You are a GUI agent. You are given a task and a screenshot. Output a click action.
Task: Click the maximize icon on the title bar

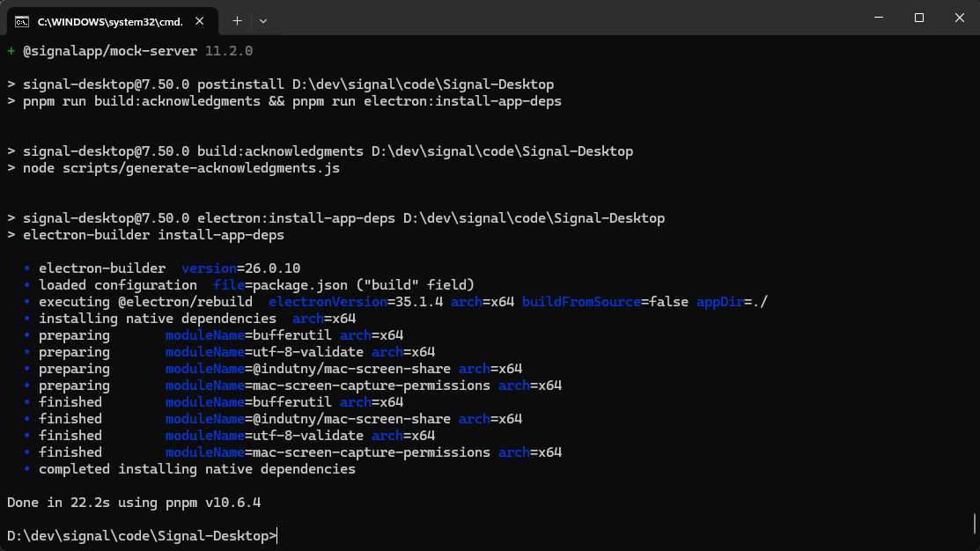(918, 17)
